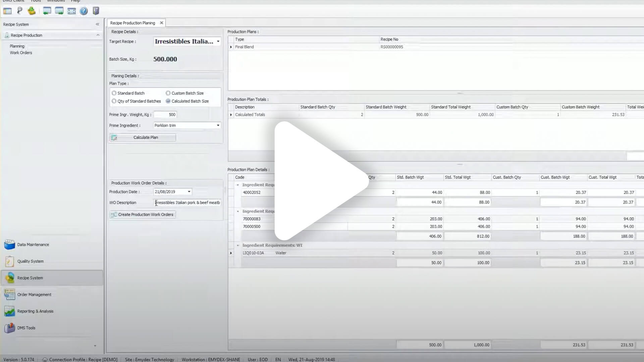The width and height of the screenshot is (644, 362).
Task: Click the full screen toolbar icon
Action: 71,11
